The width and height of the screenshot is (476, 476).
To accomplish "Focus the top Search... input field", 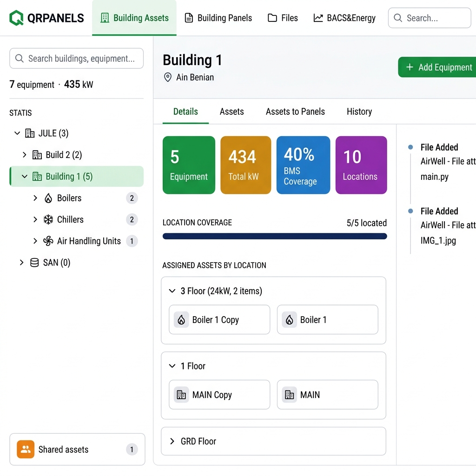I will pos(430,18).
